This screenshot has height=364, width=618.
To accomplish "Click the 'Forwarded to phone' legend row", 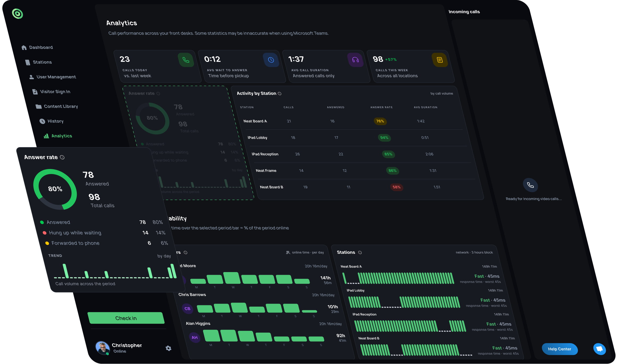I will (107, 243).
